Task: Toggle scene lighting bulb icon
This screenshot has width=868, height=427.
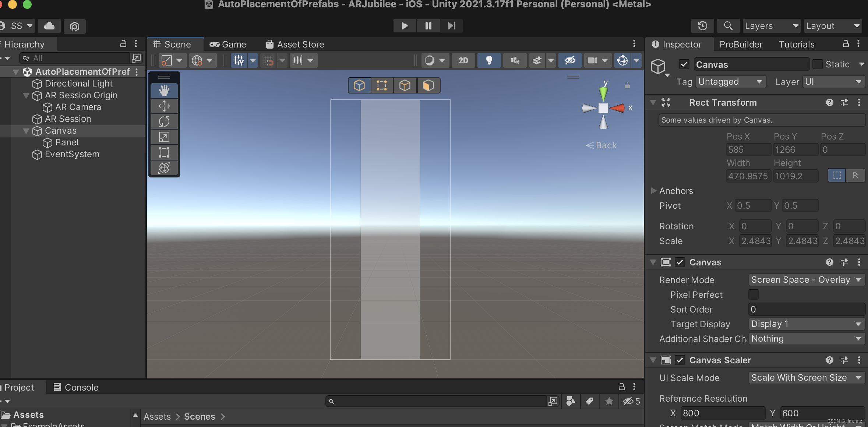Action: tap(489, 60)
